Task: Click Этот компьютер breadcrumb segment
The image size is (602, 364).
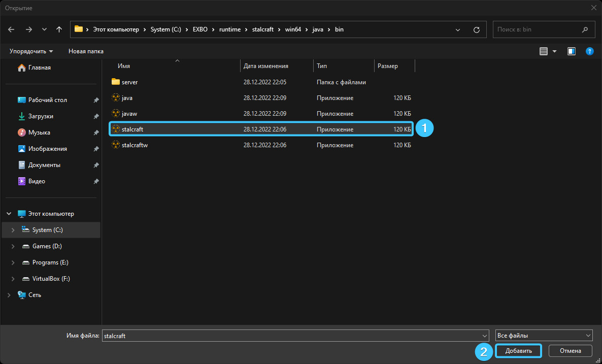Action: tap(116, 29)
